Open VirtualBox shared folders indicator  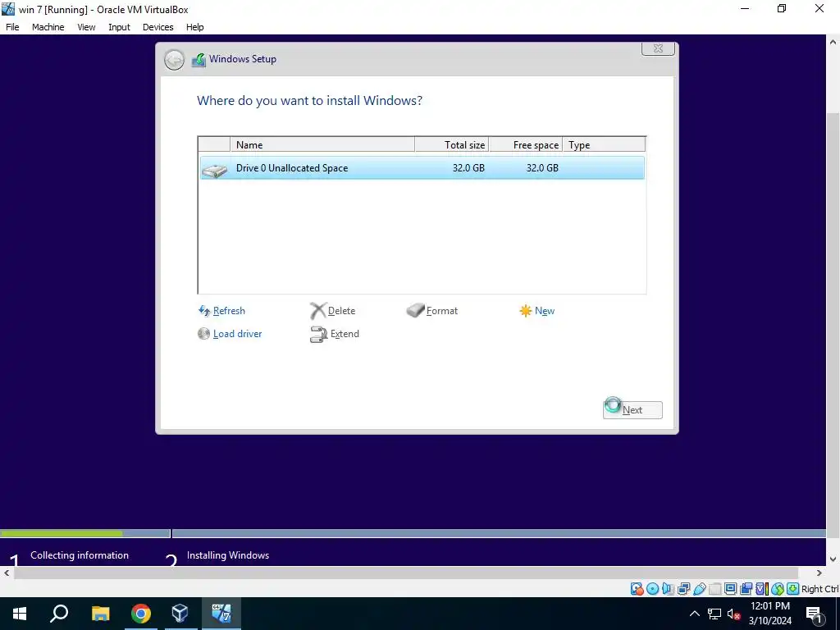(714, 589)
